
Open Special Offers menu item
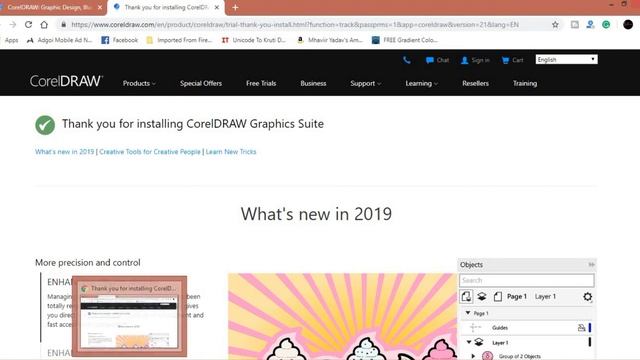[201, 83]
